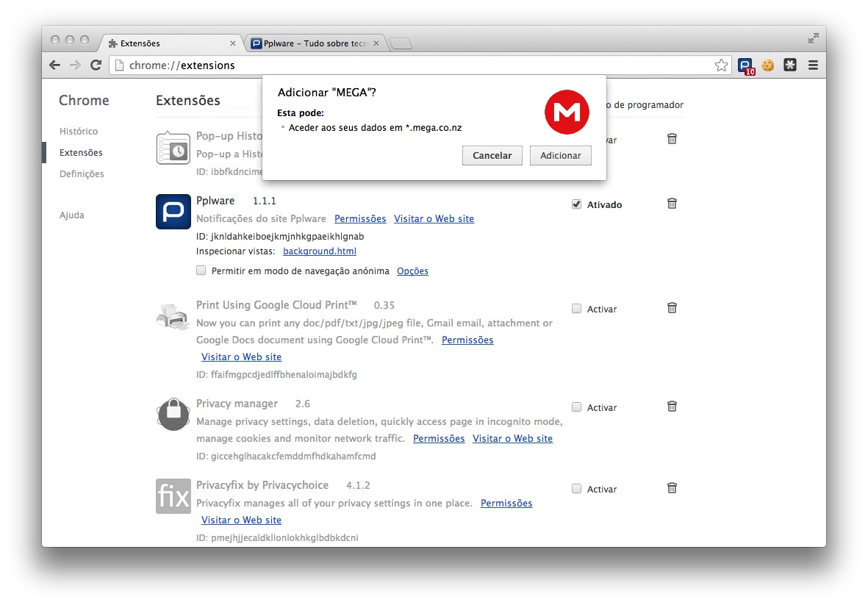The width and height of the screenshot is (868, 605).
Task: Go to Definições in the sidebar
Action: (x=82, y=174)
